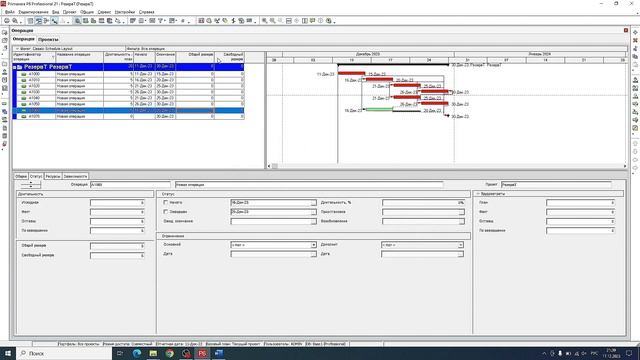Click the columns toolbar icon

coord(141,21)
